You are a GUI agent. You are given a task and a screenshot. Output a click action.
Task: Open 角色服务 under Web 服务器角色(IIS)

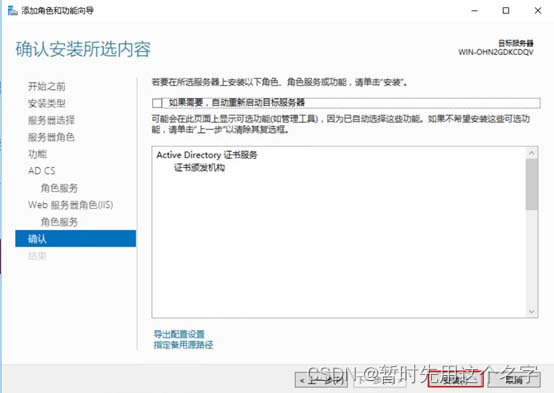coord(59,222)
